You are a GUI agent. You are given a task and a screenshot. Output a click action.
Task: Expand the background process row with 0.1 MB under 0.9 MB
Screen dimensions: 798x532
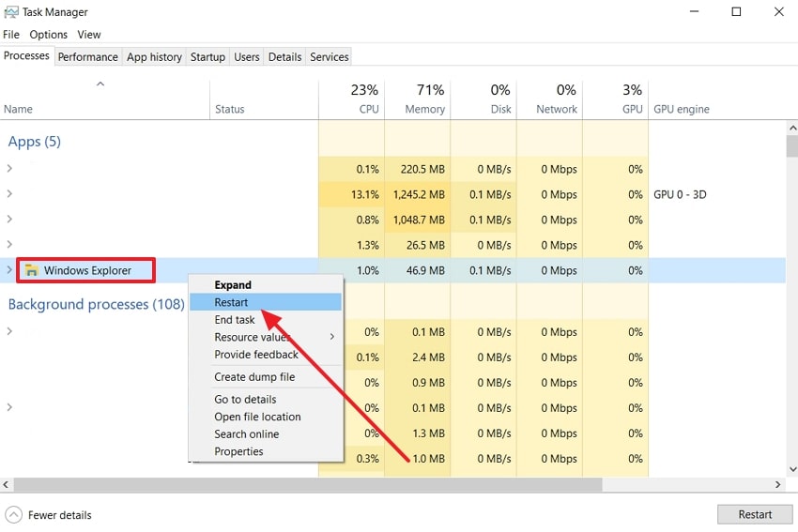coord(9,407)
